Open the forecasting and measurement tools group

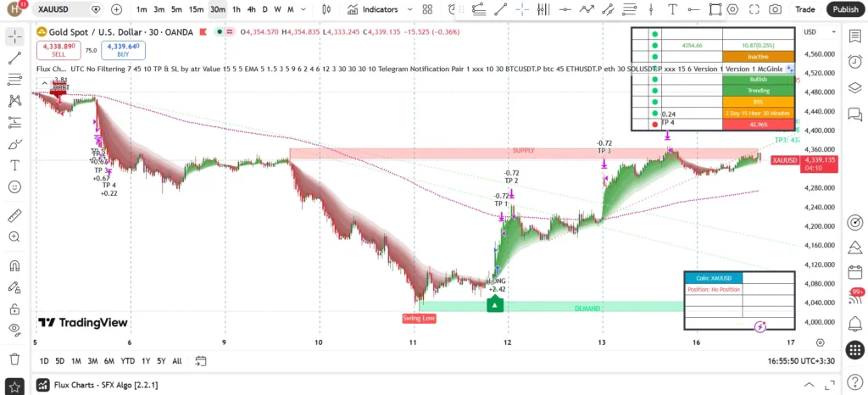click(15, 122)
